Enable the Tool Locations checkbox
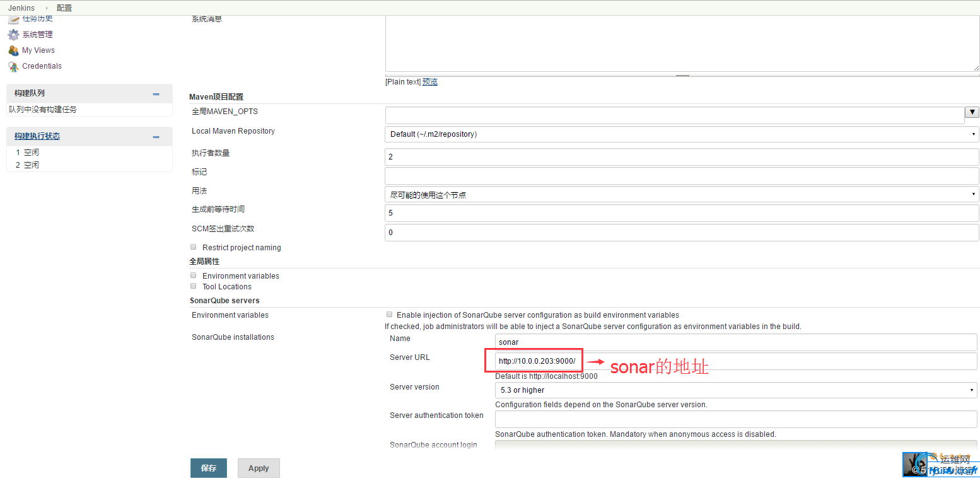 coord(194,286)
